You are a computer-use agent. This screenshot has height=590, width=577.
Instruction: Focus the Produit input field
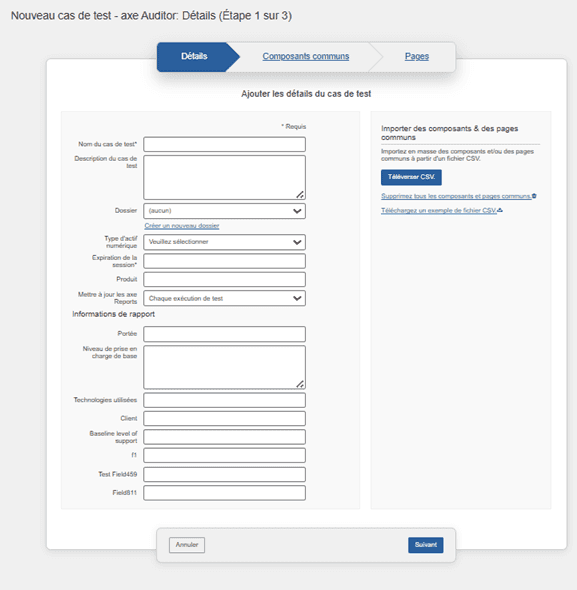pyautogui.click(x=224, y=280)
